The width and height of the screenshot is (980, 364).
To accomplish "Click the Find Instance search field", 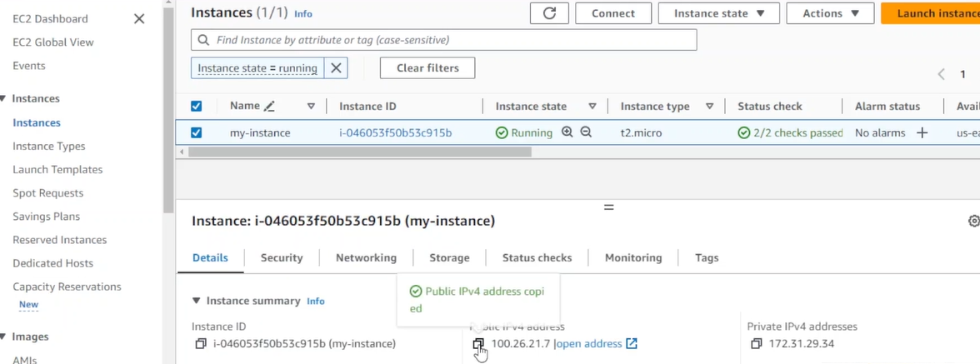I will [x=443, y=40].
